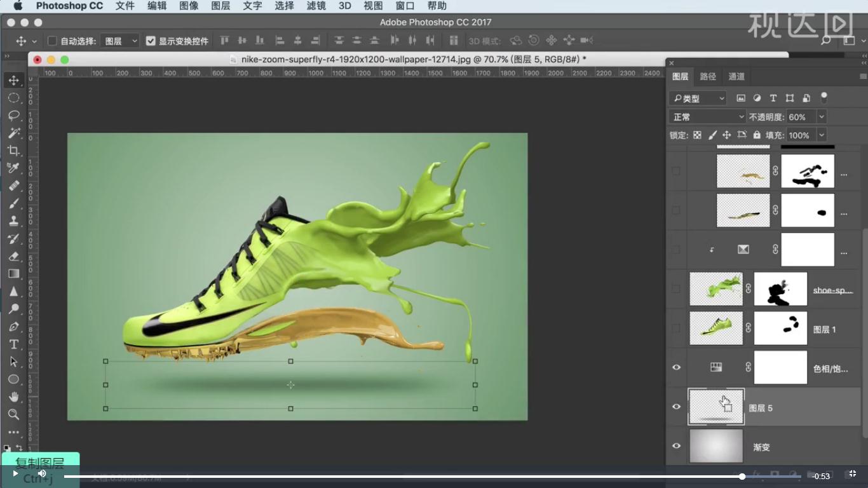Filter layers by shape layer icon

click(790, 98)
